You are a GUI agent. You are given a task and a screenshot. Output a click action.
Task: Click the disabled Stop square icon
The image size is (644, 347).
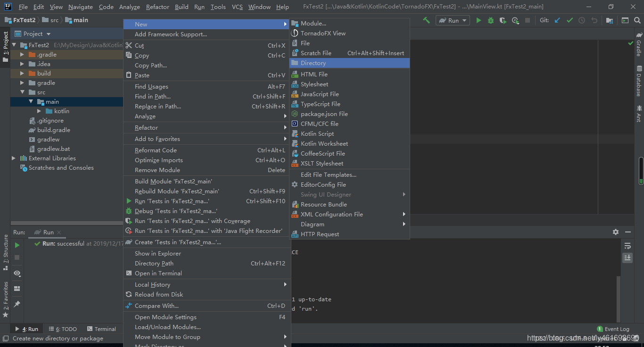click(x=528, y=20)
